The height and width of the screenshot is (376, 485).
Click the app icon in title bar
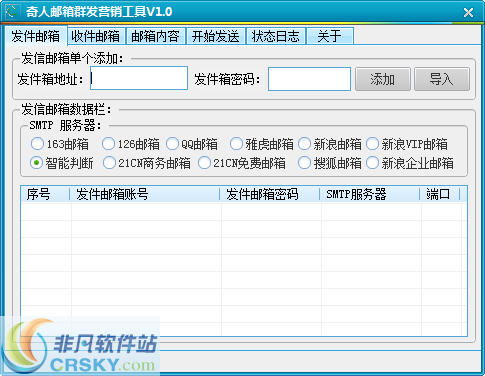tap(12, 12)
